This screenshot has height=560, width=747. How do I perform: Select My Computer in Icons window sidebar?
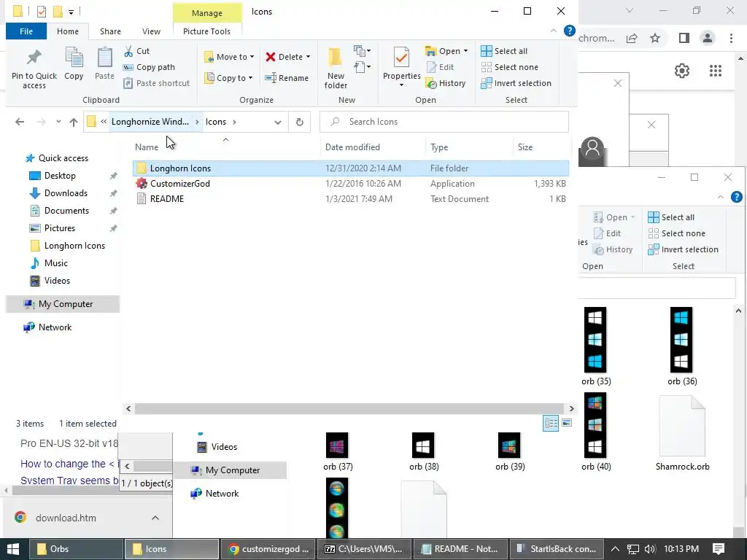tap(63, 304)
